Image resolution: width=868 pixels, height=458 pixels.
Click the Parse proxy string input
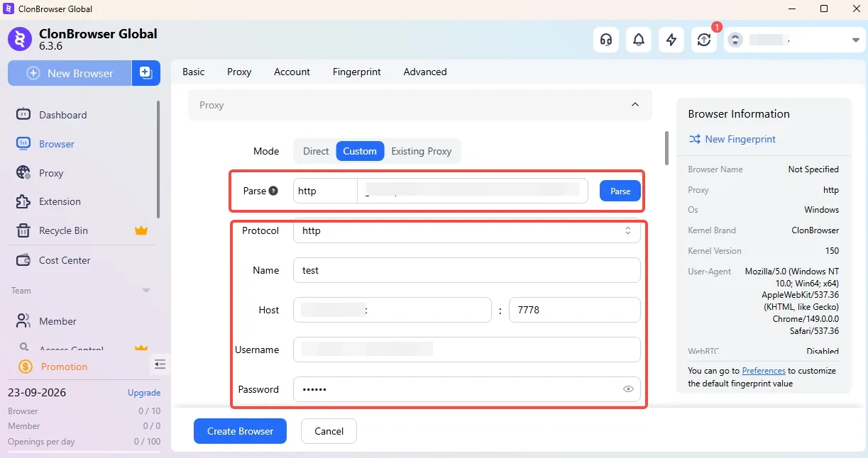(x=473, y=191)
